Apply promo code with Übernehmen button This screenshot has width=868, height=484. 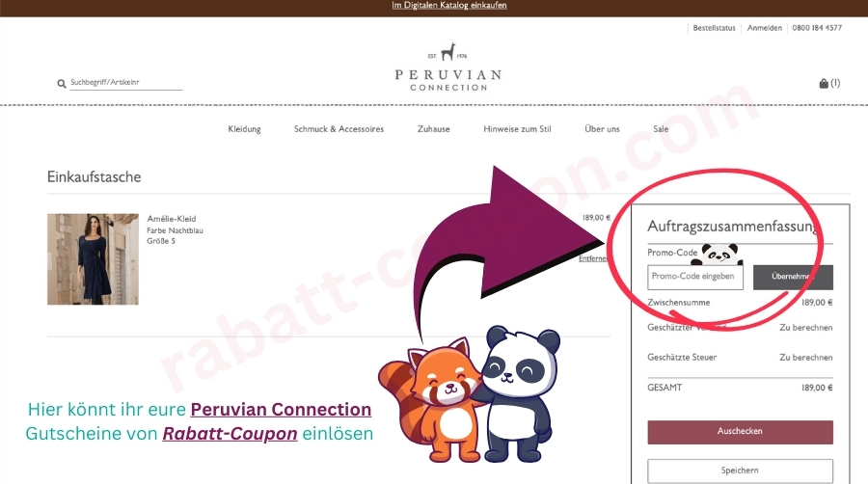pyautogui.click(x=793, y=277)
